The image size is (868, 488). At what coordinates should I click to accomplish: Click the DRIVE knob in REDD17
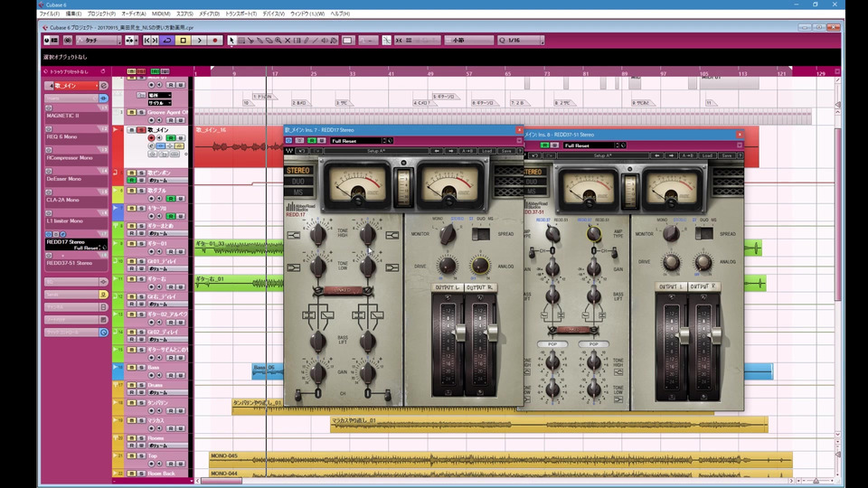click(447, 265)
